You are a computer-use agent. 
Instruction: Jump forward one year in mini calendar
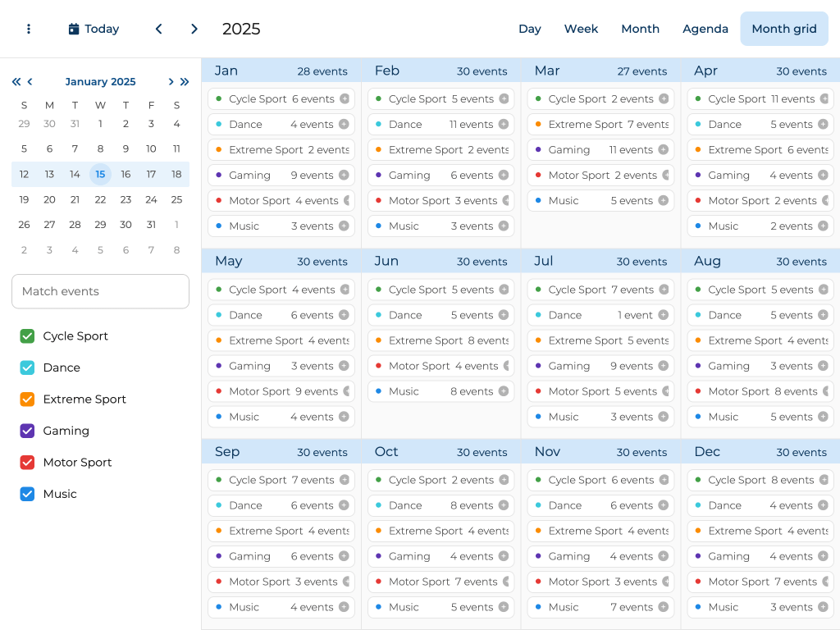[x=185, y=82]
